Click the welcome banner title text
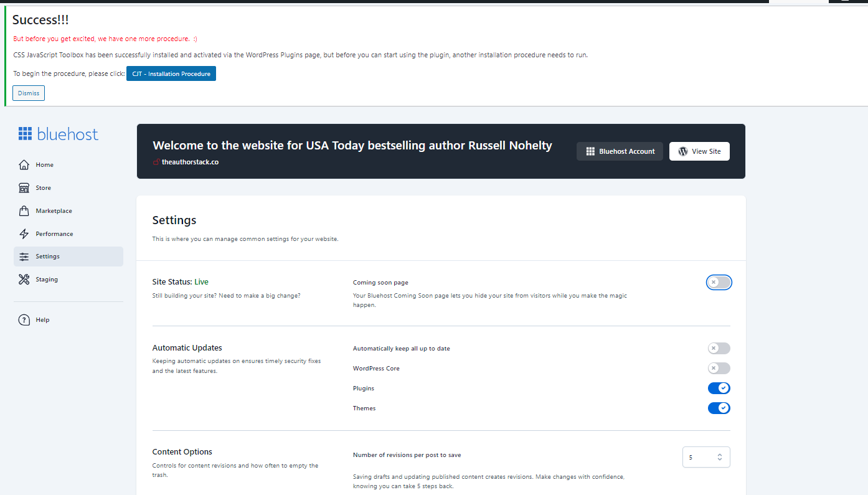The image size is (868, 495). coord(352,146)
